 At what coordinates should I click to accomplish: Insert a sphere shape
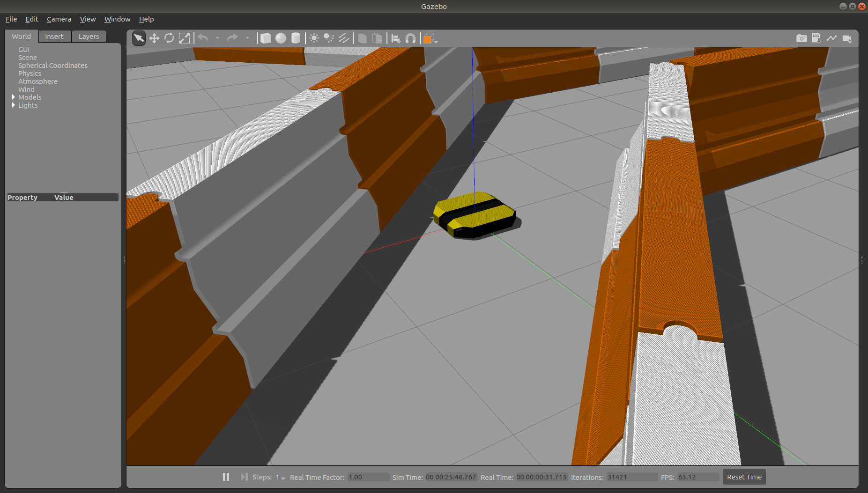(281, 38)
